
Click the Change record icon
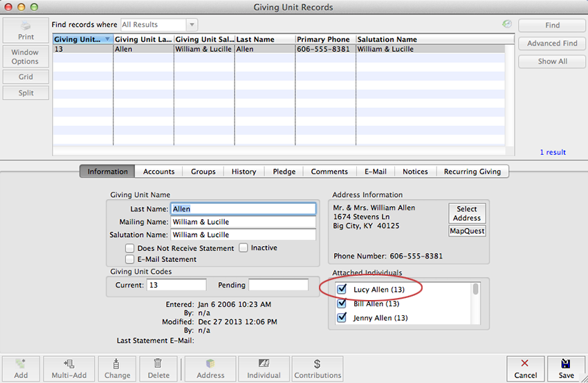[x=116, y=368]
